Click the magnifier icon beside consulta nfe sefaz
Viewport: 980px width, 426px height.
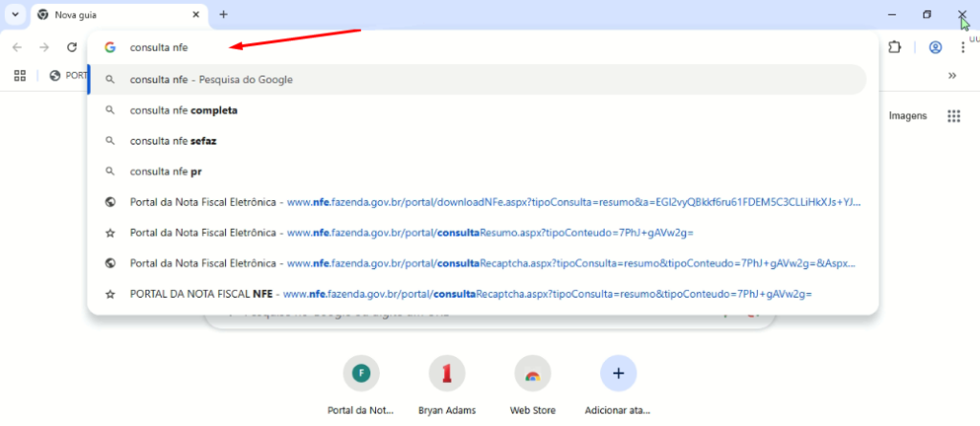[110, 141]
